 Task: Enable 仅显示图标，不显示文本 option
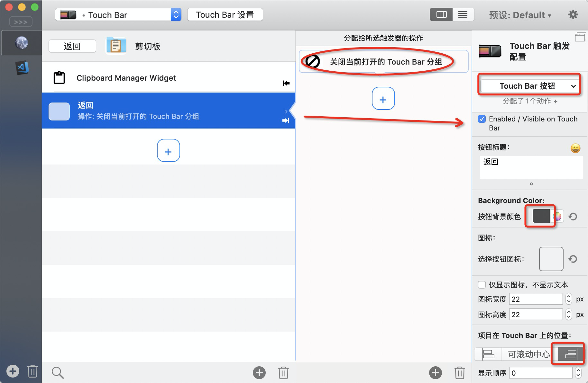coord(482,285)
